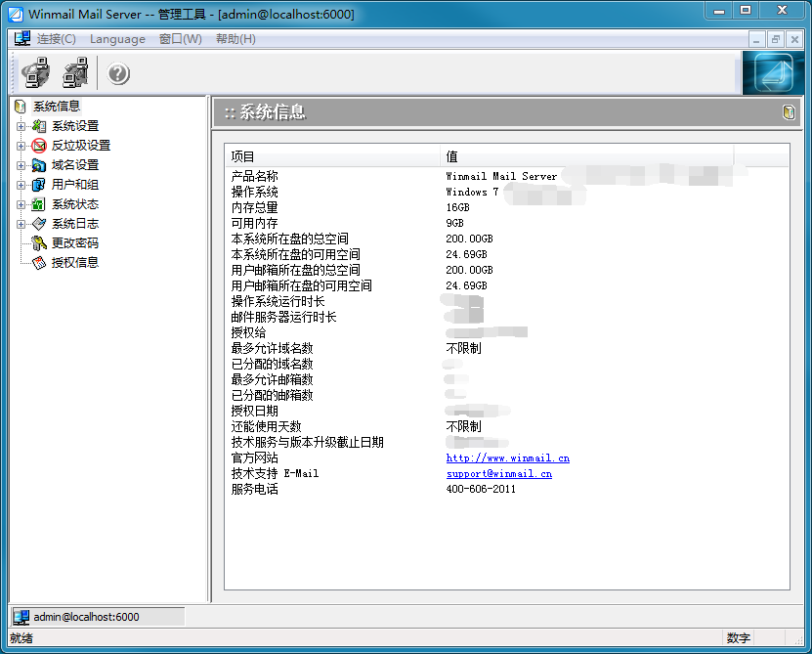
Task: Open the 窗口(W) menu
Action: [x=180, y=39]
